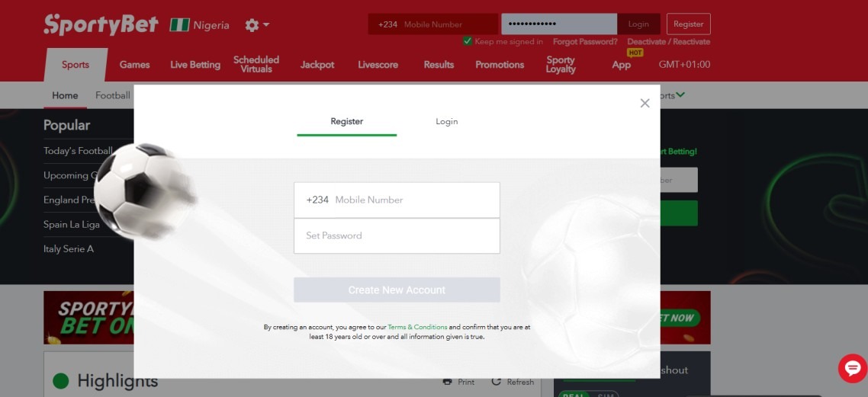Screen dimensions: 868x397
Task: Toggle Keep me signed in checkbox
Action: (x=468, y=41)
